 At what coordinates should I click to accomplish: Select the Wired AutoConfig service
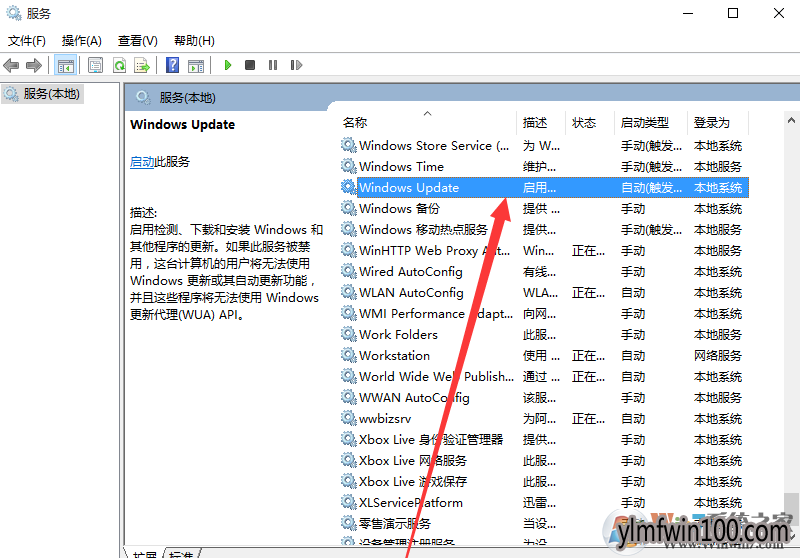click(x=544, y=272)
